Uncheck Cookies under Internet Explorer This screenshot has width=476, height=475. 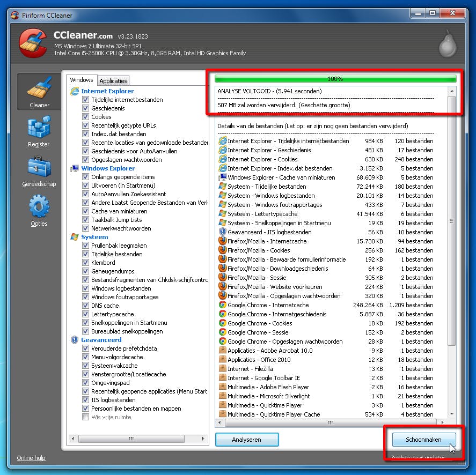pos(86,117)
